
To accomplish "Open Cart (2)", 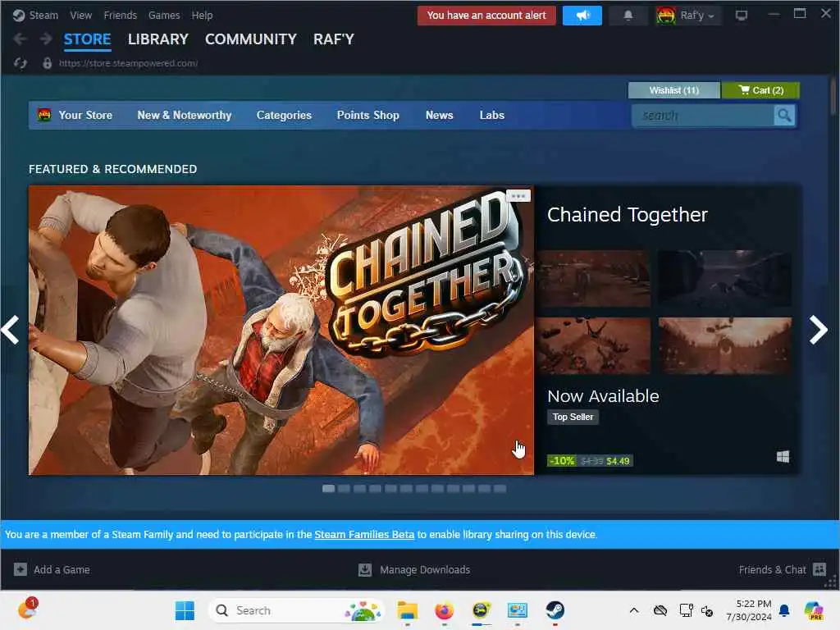I will pyautogui.click(x=760, y=90).
